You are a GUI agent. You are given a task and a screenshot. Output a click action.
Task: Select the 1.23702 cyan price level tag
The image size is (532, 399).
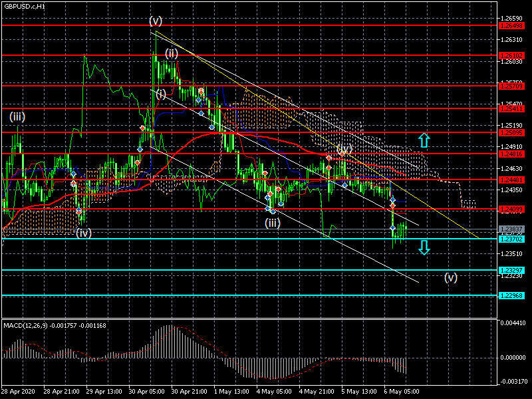pyautogui.click(x=511, y=239)
